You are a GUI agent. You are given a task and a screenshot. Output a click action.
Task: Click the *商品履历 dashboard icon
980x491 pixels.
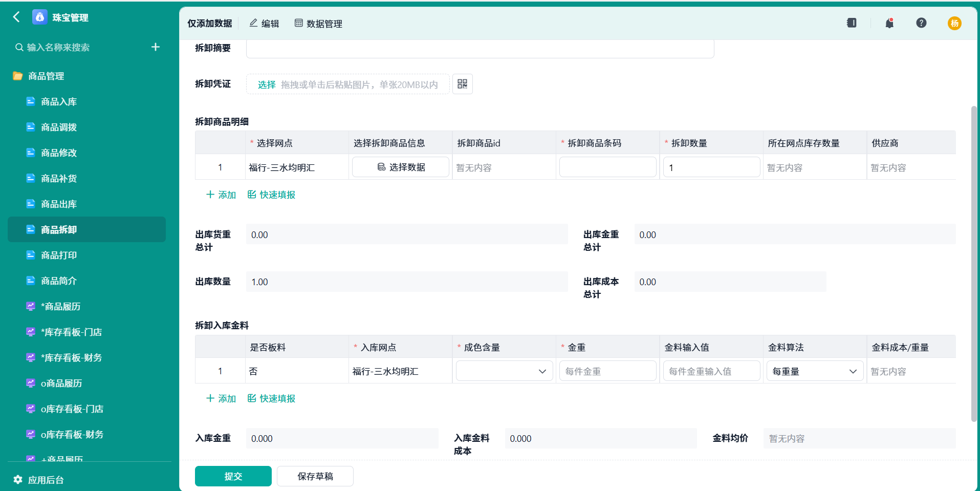click(x=31, y=306)
